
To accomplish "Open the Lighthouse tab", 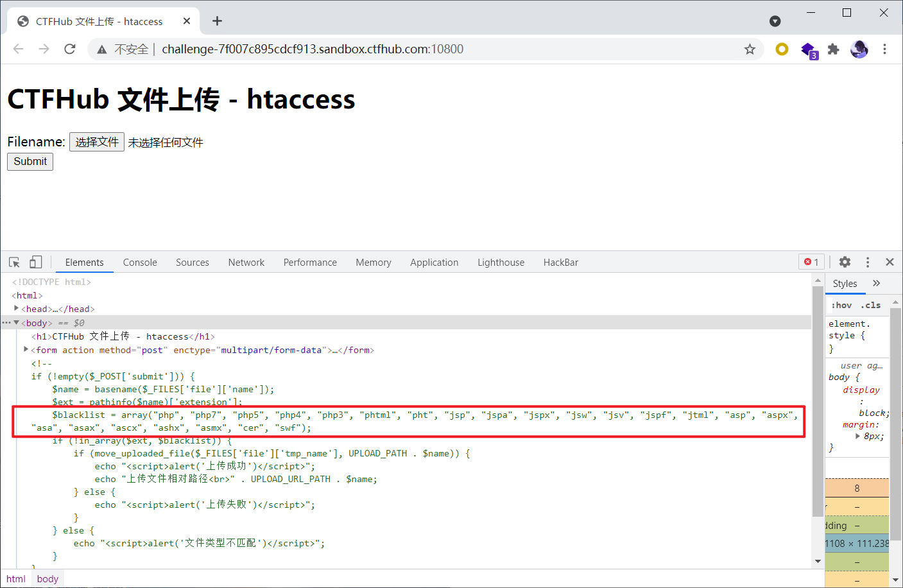I will pos(501,263).
